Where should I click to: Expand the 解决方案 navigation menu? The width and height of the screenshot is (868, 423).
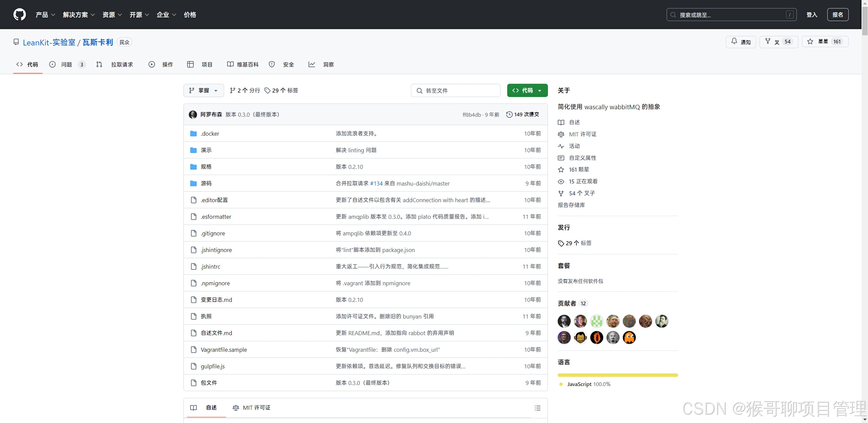pyautogui.click(x=79, y=15)
